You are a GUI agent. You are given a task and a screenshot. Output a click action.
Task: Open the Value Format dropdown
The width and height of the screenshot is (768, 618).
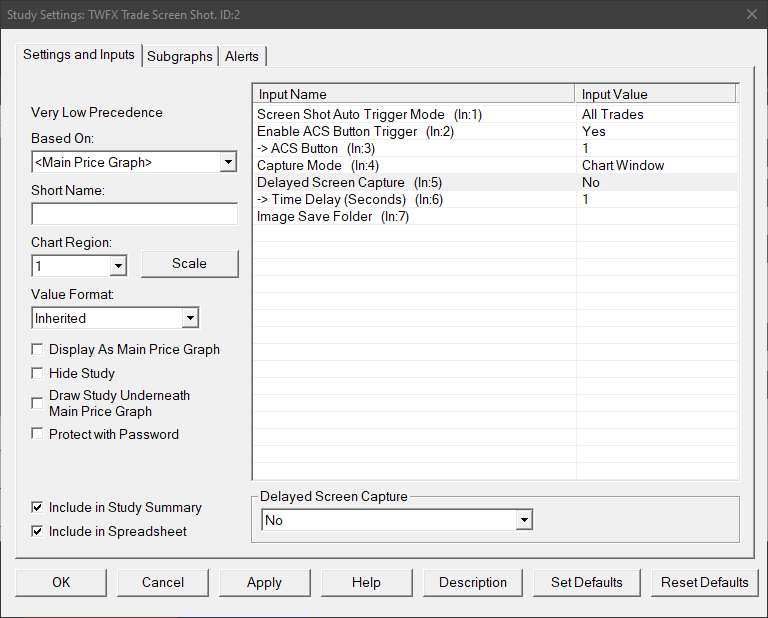(x=190, y=318)
